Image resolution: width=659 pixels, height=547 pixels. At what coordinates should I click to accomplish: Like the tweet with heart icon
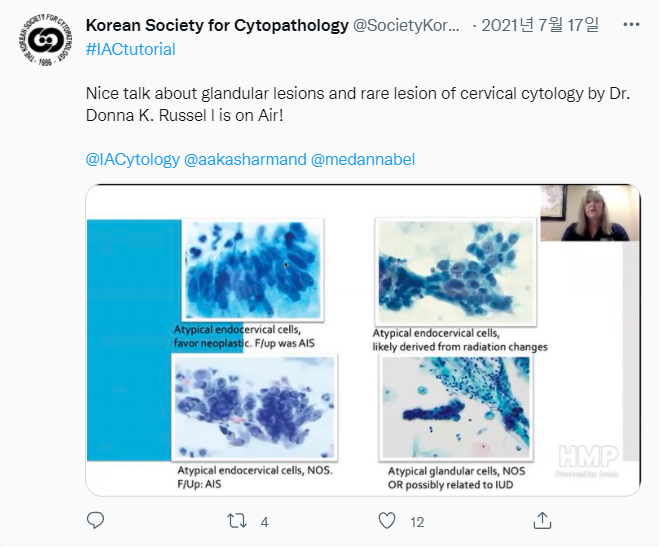[387, 521]
